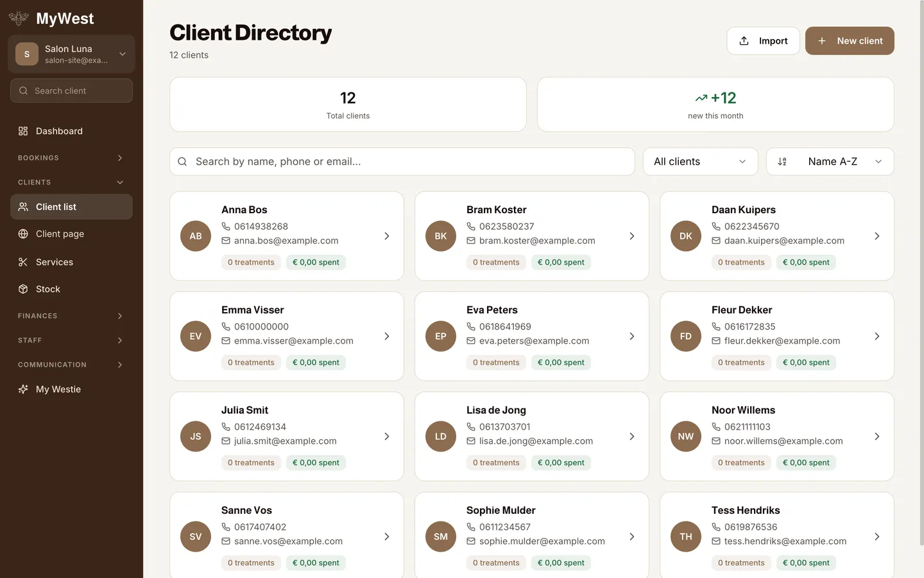
Task: Click the email icon for Eva Peters
Action: tap(471, 340)
